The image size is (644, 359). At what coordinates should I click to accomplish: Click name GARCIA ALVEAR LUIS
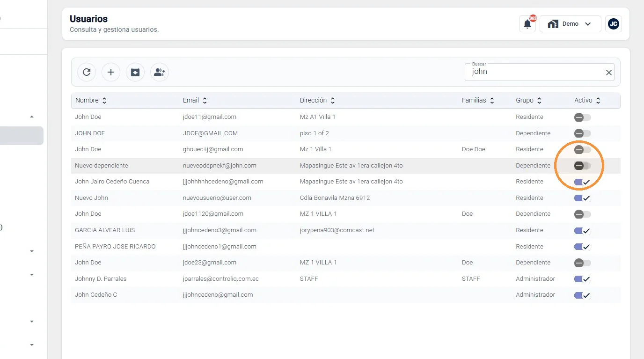(105, 230)
